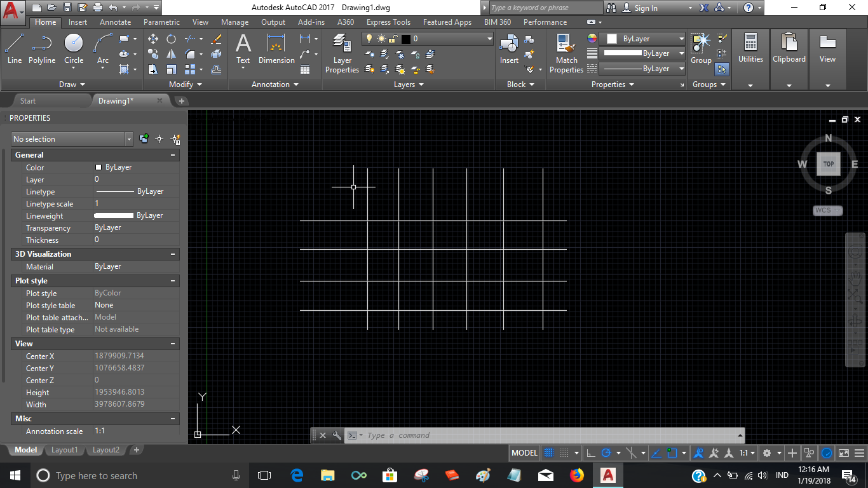Toggle polar tracking in status bar
Viewport: 868px width, 488px height.
coord(606,453)
